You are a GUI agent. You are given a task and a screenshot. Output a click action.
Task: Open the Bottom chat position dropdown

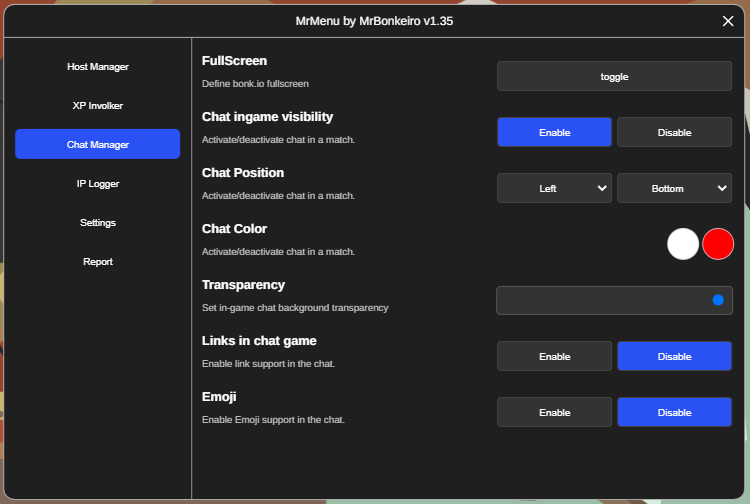pyautogui.click(x=674, y=188)
